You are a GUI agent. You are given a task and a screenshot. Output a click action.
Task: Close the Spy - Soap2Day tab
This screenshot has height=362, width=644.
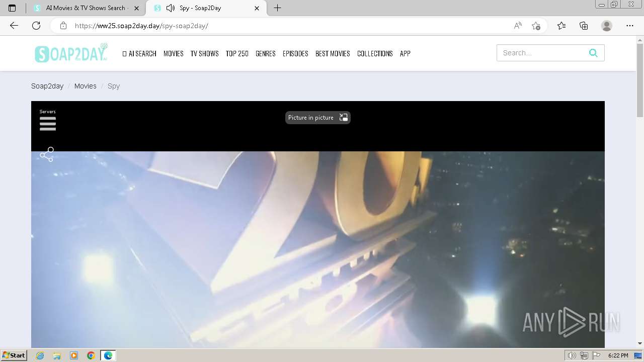pos(257,8)
